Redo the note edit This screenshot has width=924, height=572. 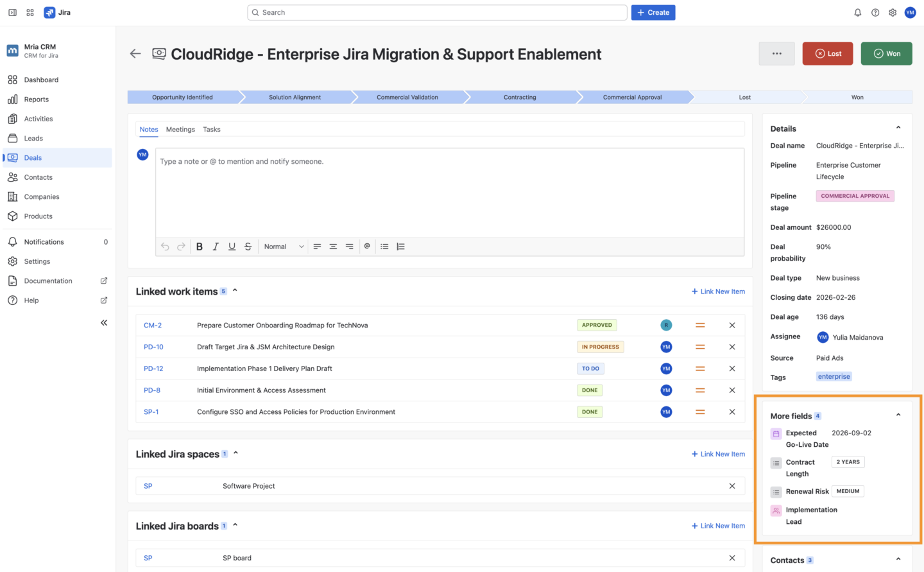tap(181, 247)
